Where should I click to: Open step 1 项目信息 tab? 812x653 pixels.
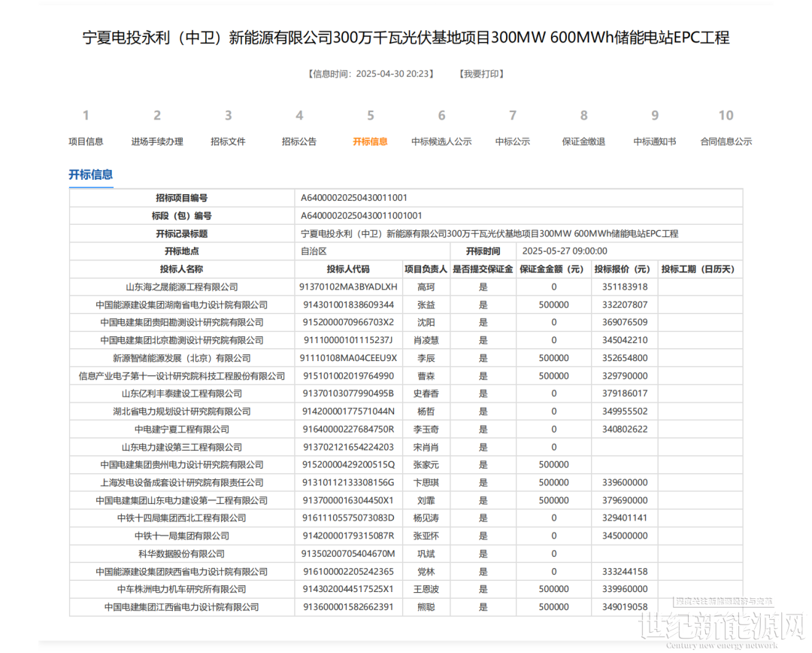(86, 141)
